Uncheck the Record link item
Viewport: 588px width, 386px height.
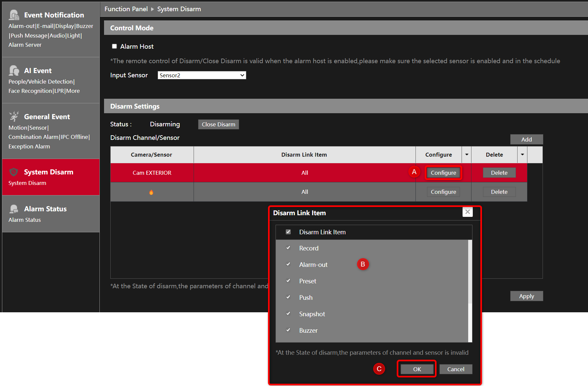click(288, 248)
